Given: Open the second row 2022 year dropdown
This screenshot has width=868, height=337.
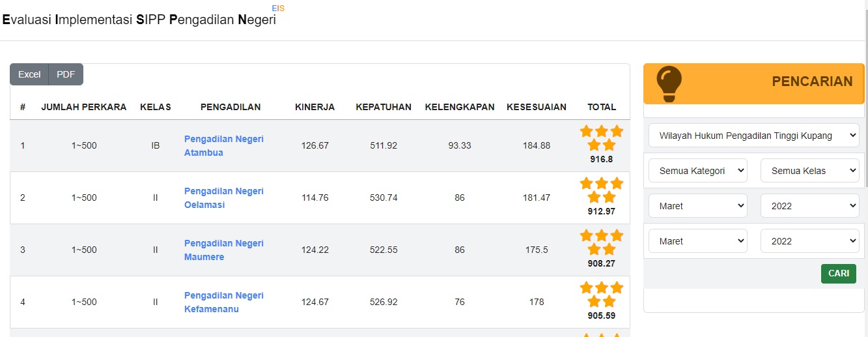Looking at the screenshot, I should coord(810,241).
